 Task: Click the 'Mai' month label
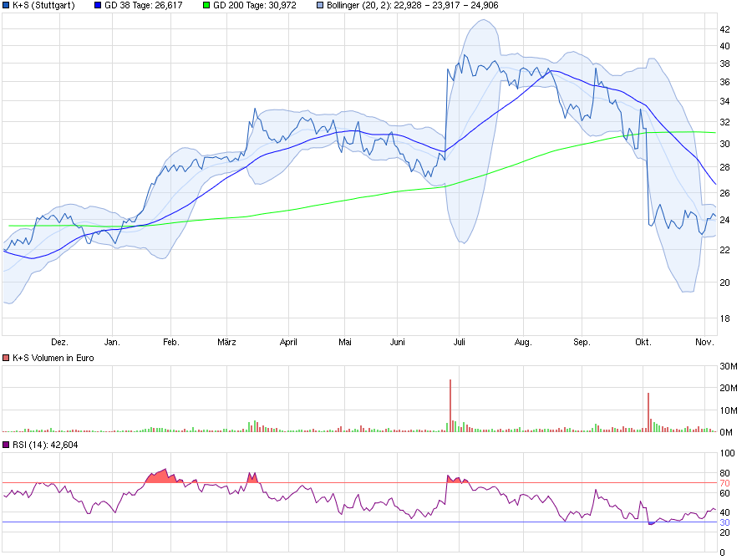click(x=345, y=342)
